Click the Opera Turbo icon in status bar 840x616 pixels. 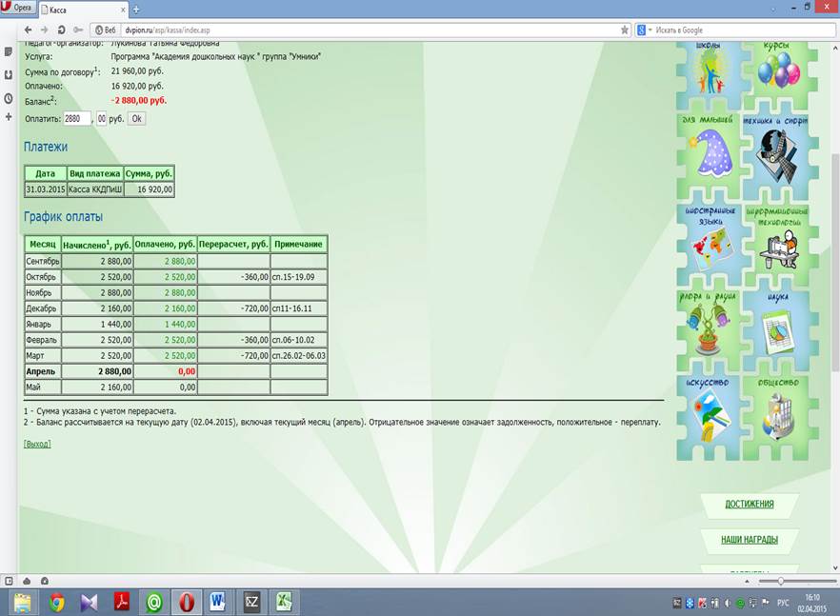[x=45, y=581]
